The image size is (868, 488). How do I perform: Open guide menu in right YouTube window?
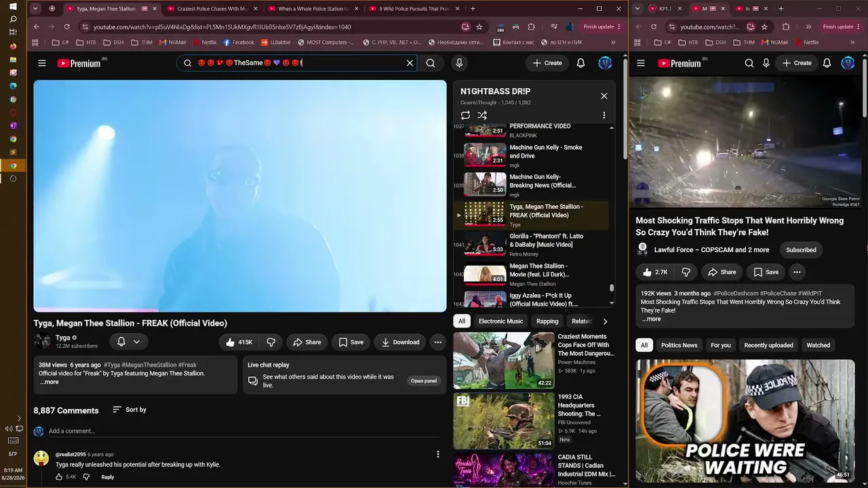pos(641,63)
